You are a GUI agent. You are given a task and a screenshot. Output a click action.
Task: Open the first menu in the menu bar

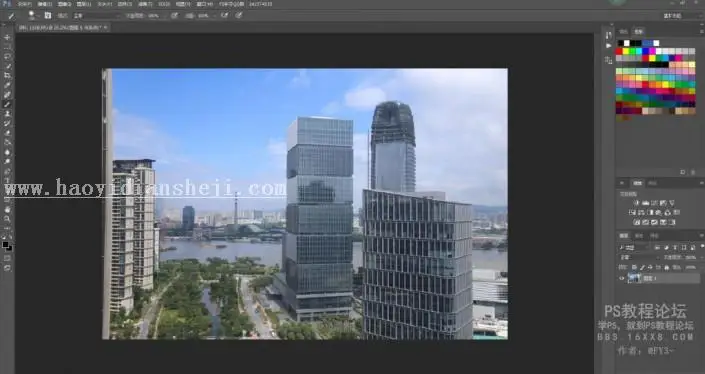(25, 4)
